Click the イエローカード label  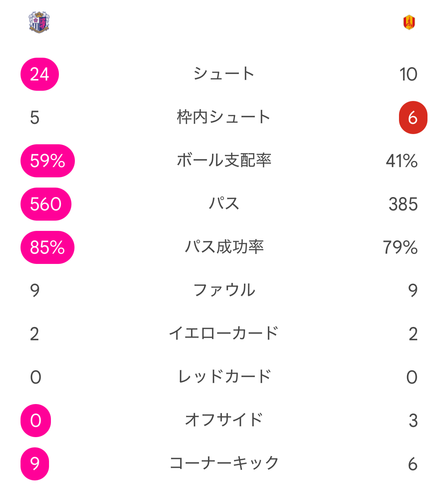(224, 333)
